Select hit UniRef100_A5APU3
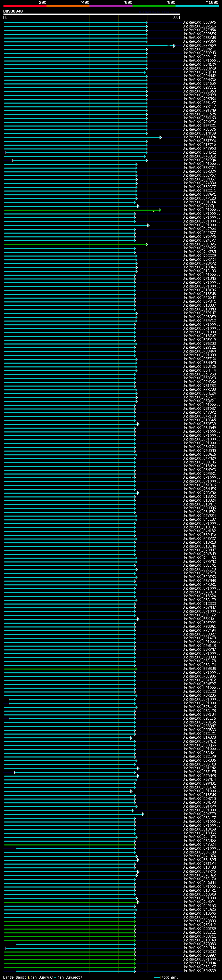 tap(199, 53)
